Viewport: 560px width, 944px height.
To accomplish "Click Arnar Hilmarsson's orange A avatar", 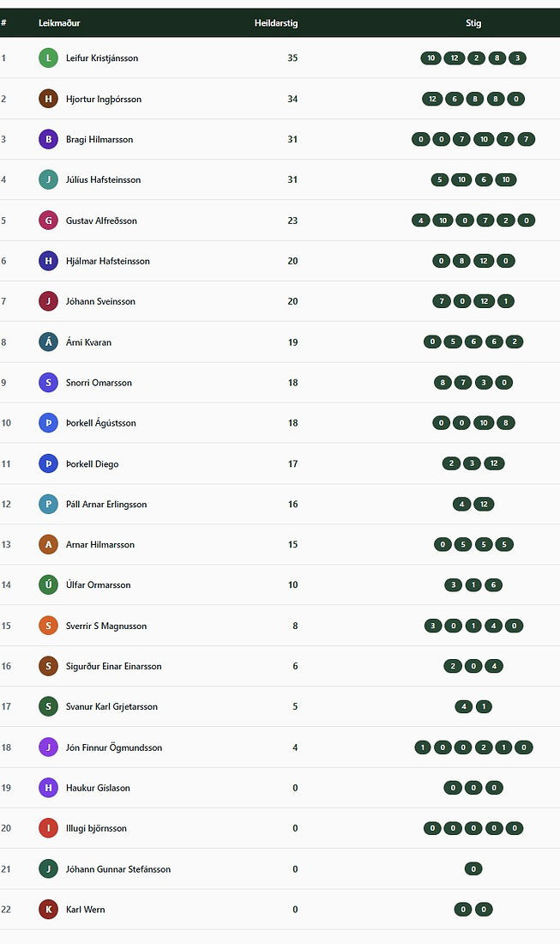I will pyautogui.click(x=49, y=544).
